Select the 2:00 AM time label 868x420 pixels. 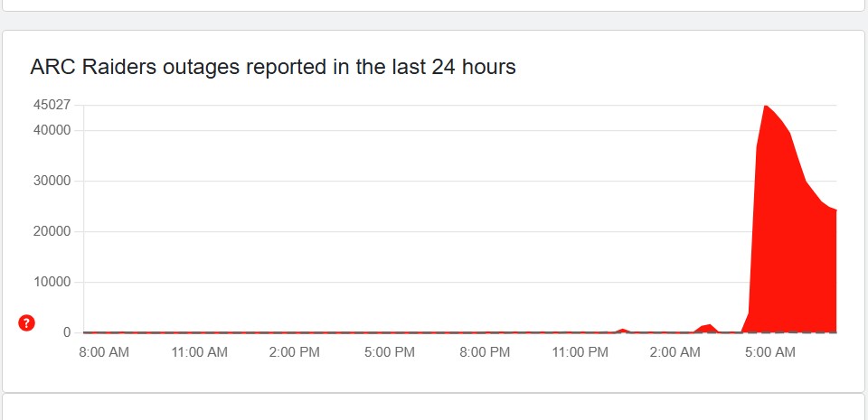coord(674,352)
